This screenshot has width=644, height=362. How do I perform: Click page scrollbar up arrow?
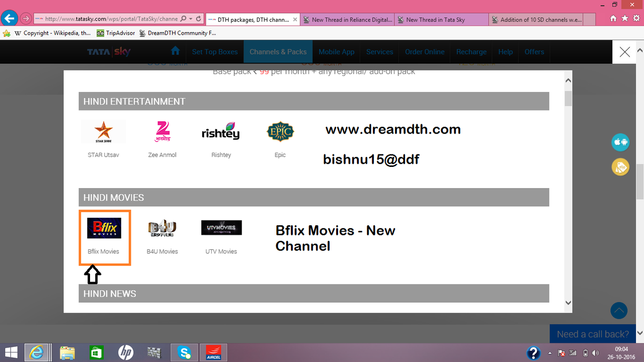tap(640, 50)
